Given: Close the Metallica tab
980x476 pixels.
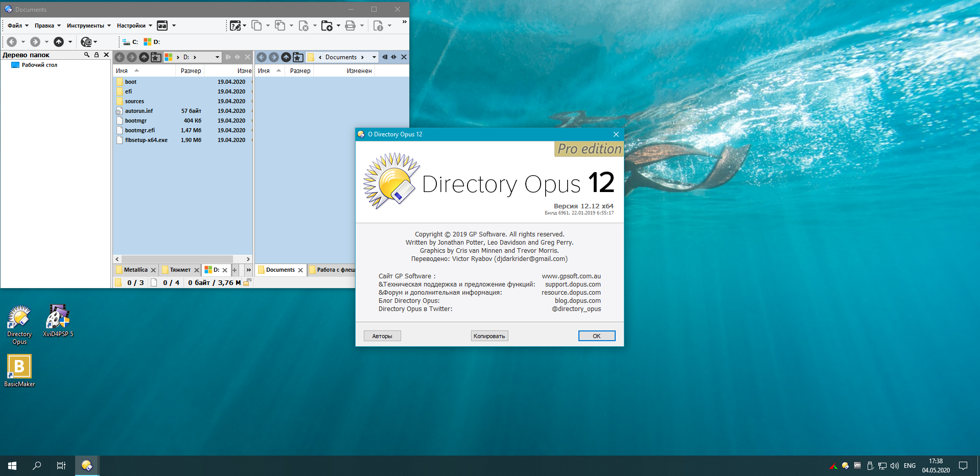Looking at the screenshot, I should [153, 270].
